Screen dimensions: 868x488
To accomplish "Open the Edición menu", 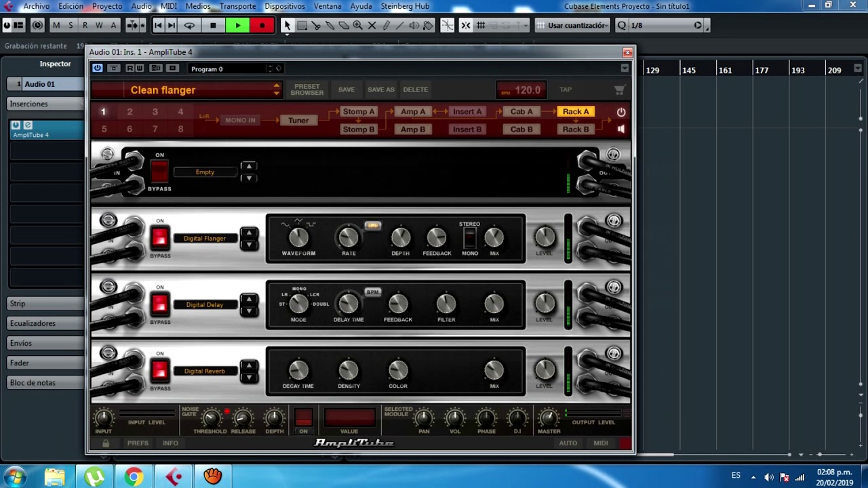I will click(71, 6).
